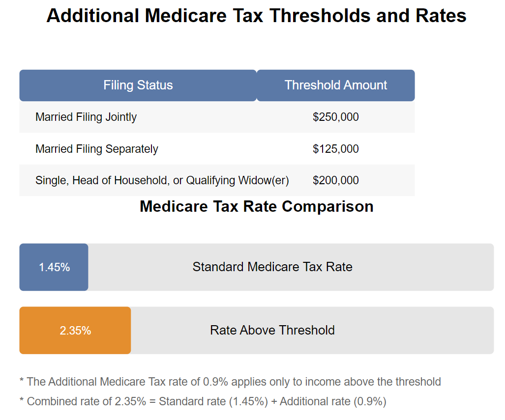
Task: Click the 0.9% additional rate footnote
Action: tap(230, 382)
